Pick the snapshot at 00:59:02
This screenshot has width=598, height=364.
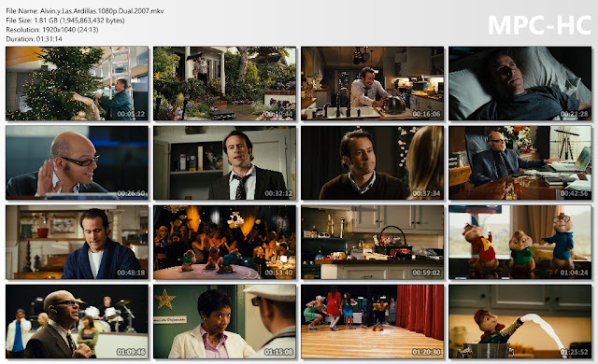tap(372, 242)
